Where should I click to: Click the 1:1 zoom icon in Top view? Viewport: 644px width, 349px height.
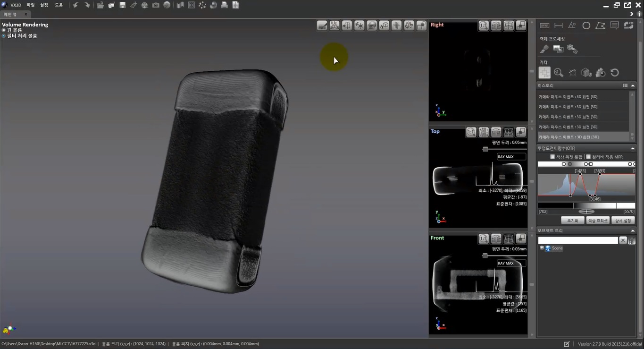click(x=471, y=132)
